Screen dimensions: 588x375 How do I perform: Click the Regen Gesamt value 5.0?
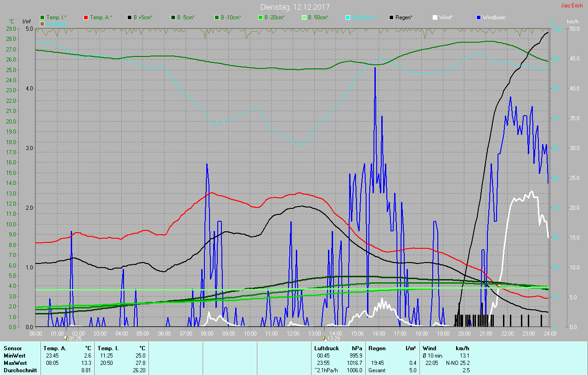412,370
